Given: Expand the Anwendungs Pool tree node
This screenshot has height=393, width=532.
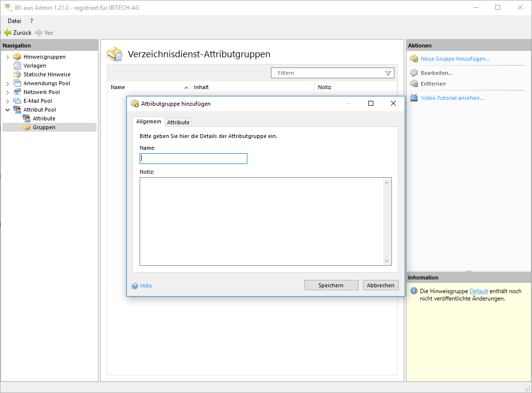Looking at the screenshot, I should pyautogui.click(x=7, y=84).
